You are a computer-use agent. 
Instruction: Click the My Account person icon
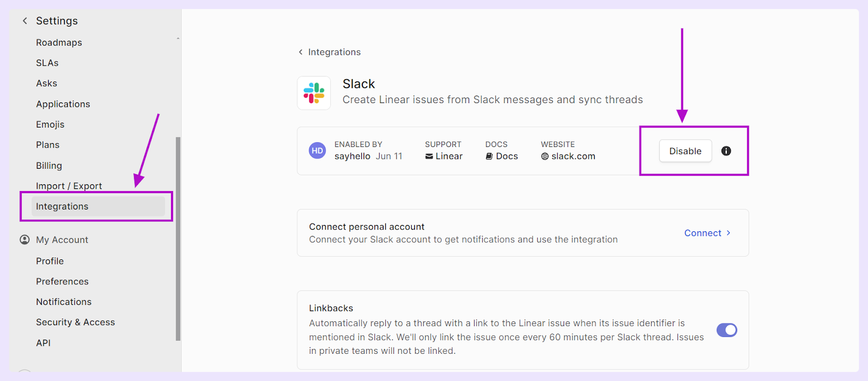click(25, 239)
